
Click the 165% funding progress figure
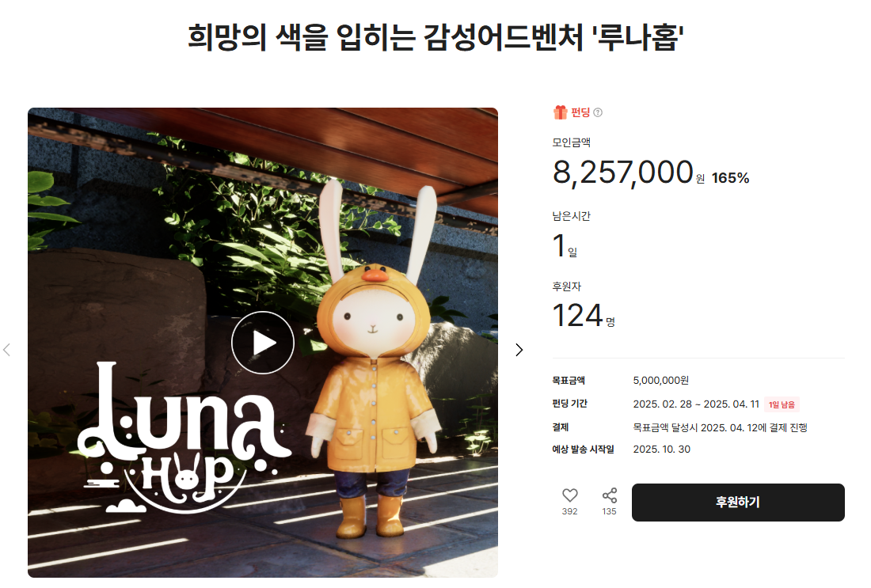click(x=731, y=178)
